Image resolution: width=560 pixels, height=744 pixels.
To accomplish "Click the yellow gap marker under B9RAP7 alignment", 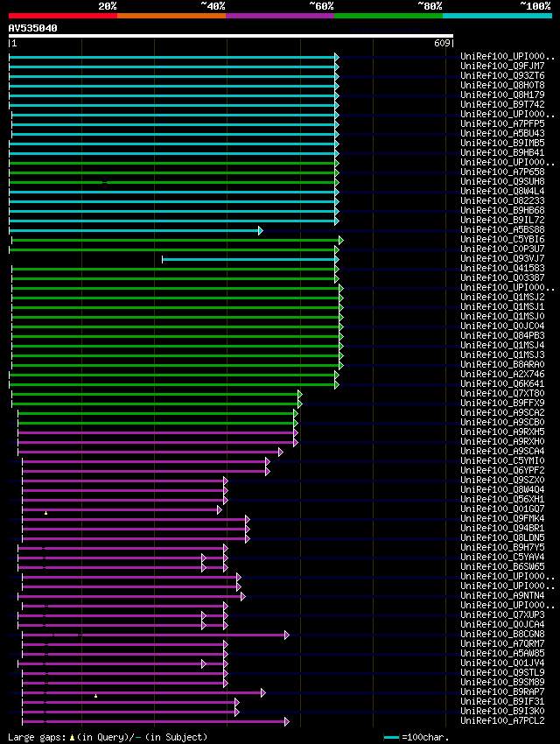I will [x=95, y=697].
